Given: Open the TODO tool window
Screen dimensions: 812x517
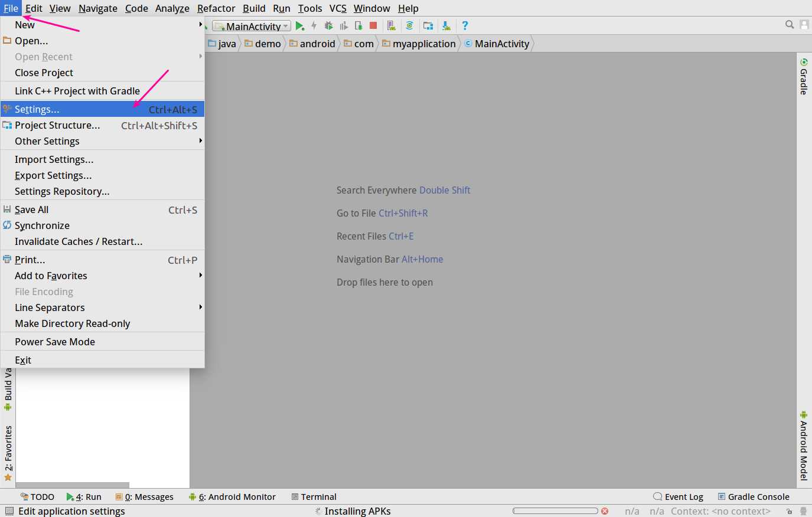Looking at the screenshot, I should pyautogui.click(x=37, y=497).
